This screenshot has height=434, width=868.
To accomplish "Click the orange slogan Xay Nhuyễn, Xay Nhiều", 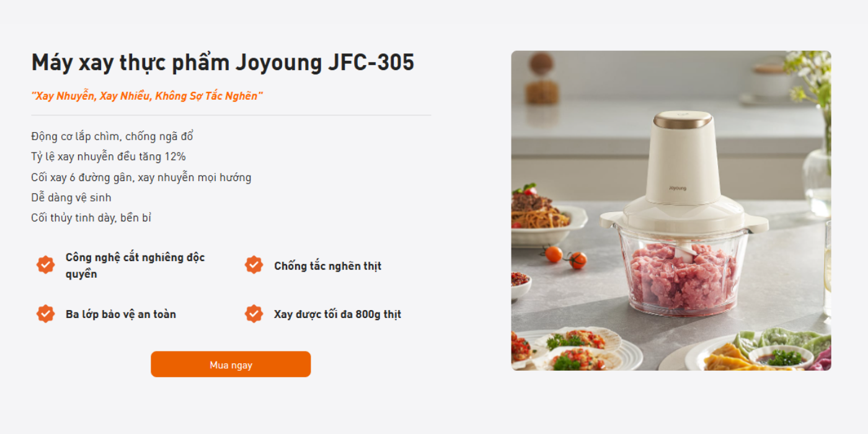I will 147,96.
